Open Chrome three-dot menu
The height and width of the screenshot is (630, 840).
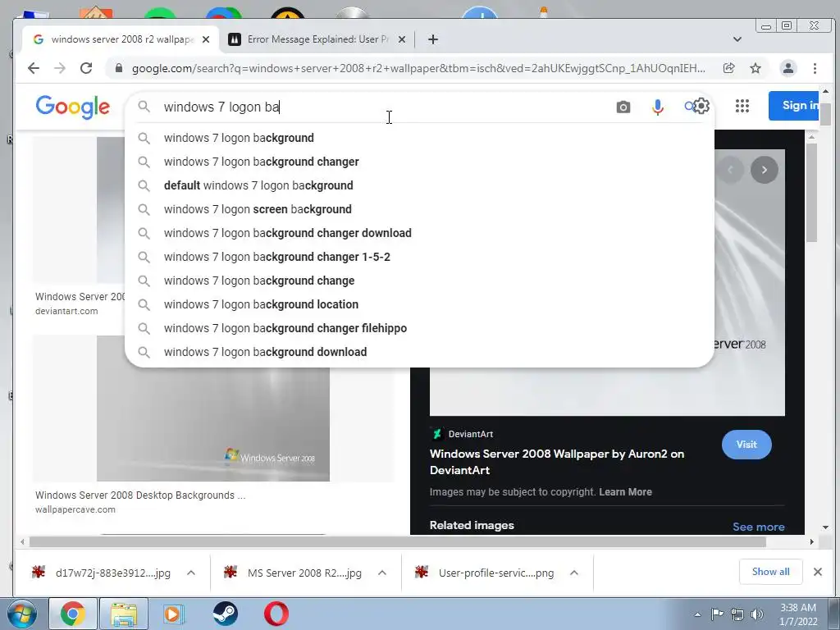[815, 68]
